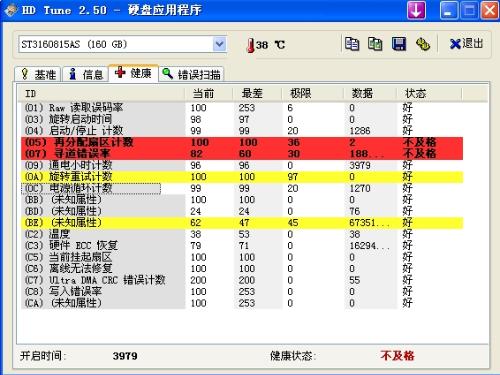Click the 38 ℃ temperature readout

(x=270, y=45)
